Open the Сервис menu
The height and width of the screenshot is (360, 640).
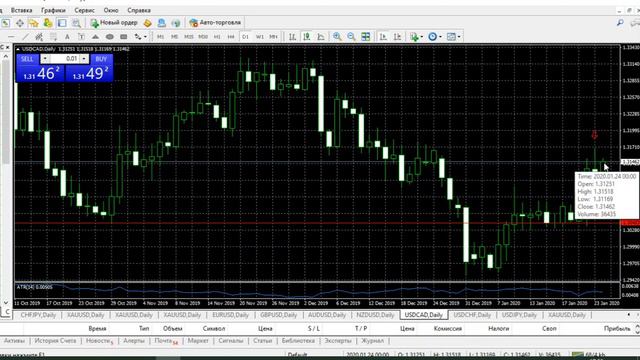(x=84, y=10)
